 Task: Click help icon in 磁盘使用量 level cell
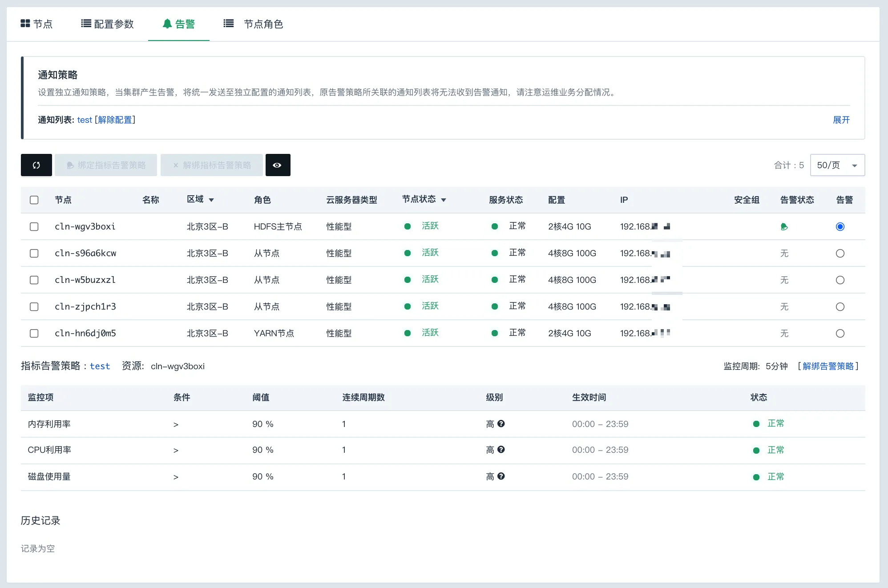pyautogui.click(x=501, y=476)
